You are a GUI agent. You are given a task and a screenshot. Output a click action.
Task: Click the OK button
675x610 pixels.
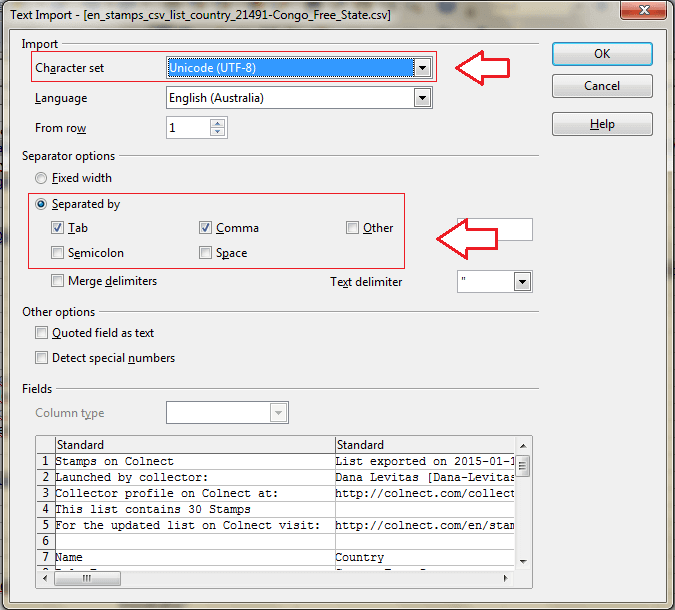(602, 54)
